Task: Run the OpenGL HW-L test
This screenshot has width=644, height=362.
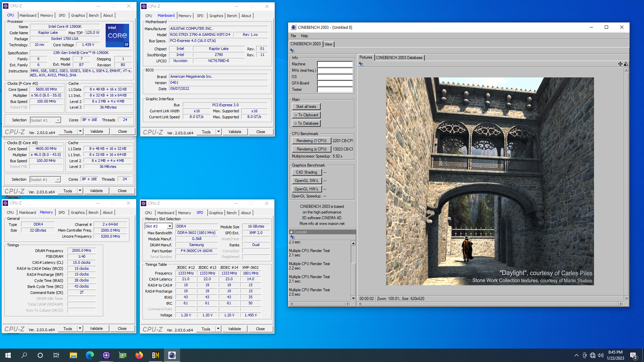Action: tap(307, 189)
